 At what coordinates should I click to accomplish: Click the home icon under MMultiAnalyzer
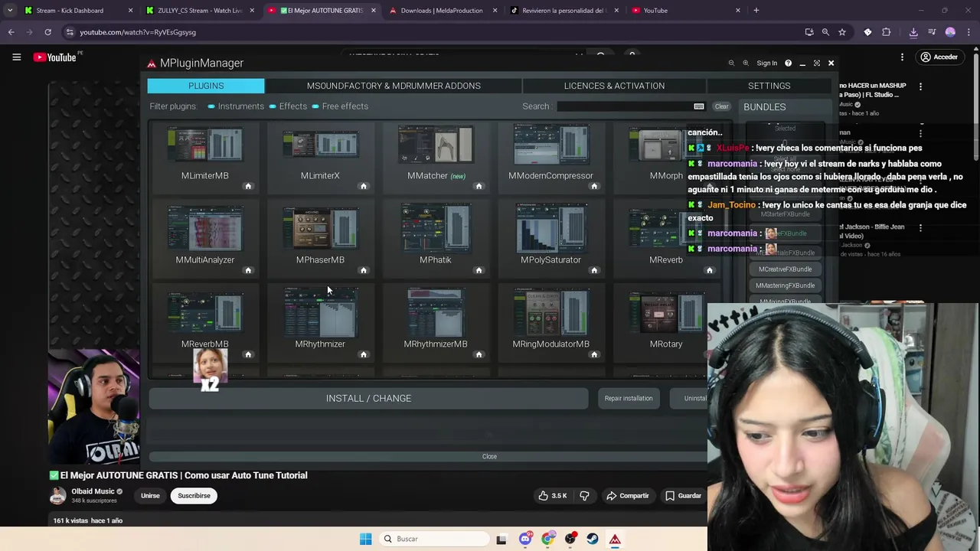(x=248, y=270)
